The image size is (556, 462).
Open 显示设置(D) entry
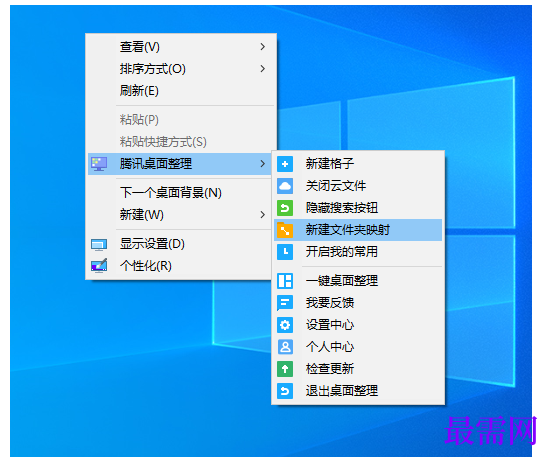point(181,244)
